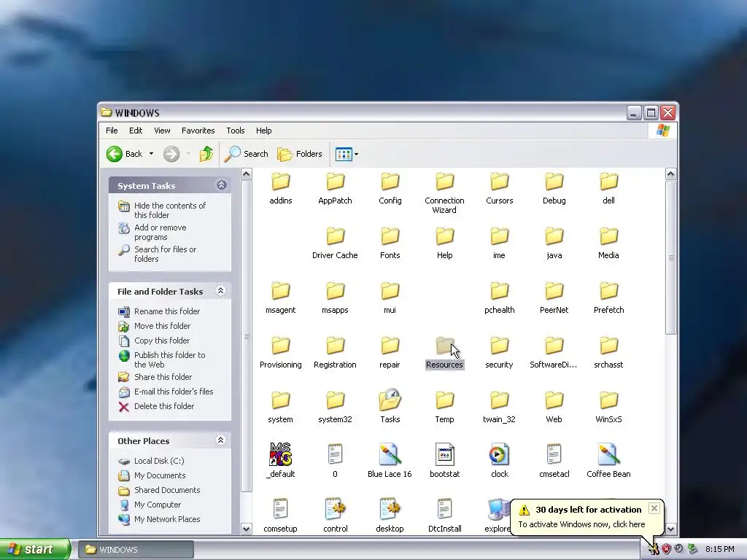The height and width of the screenshot is (560, 747).
Task: Select the WinSxS folder
Action: (x=608, y=407)
